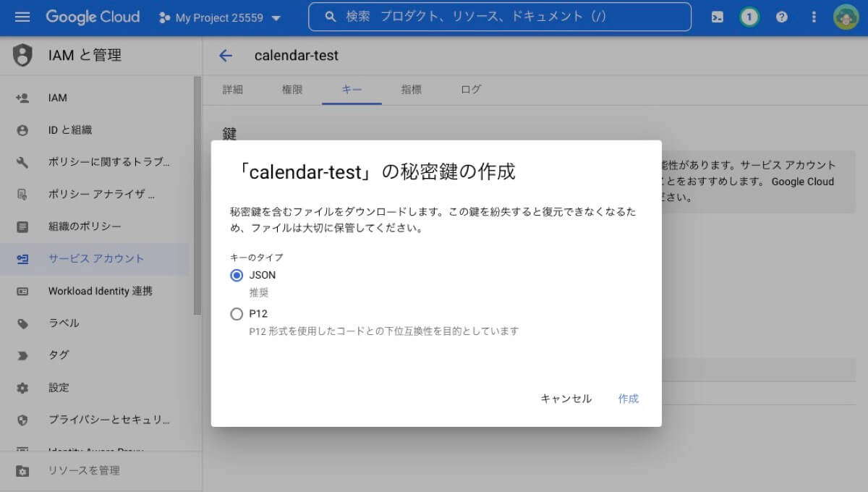
Task: Open the navigation hamburger menu
Action: click(x=21, y=17)
